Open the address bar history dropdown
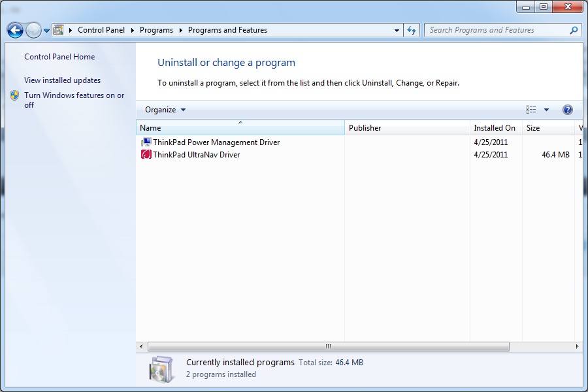 click(397, 31)
